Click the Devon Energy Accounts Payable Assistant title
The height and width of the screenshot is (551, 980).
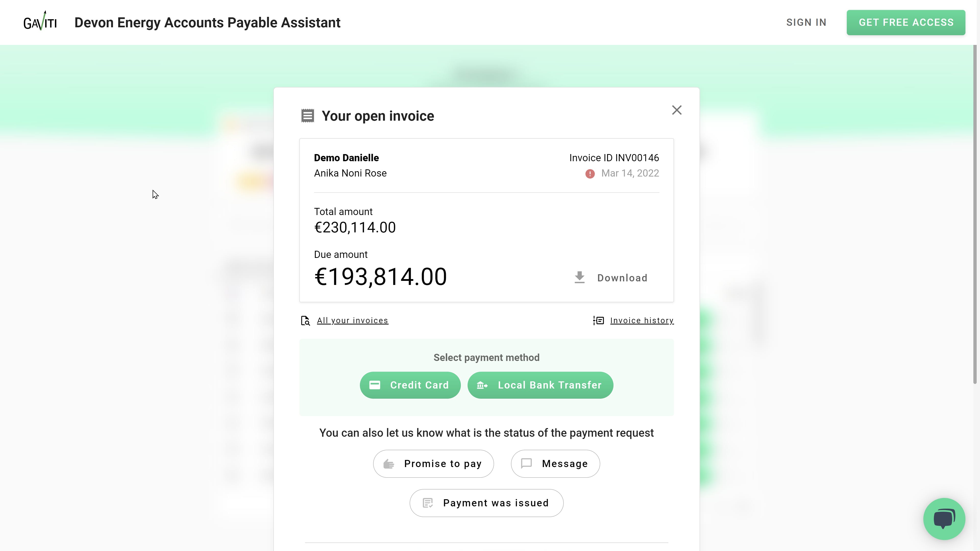(207, 22)
